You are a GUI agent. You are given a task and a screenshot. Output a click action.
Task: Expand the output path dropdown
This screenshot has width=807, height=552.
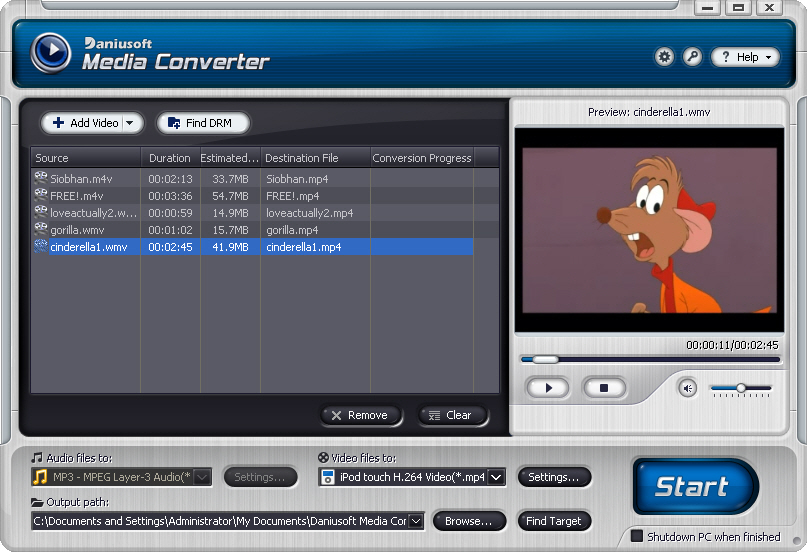point(416,521)
